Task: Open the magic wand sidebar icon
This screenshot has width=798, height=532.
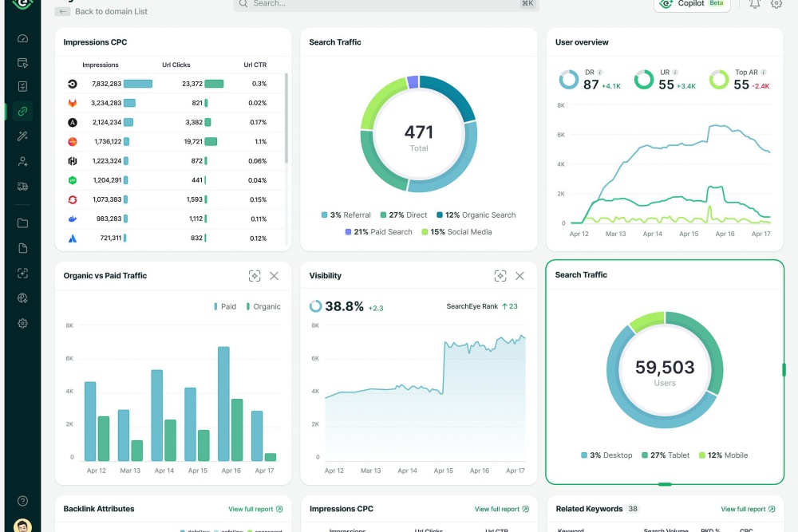Action: (22, 136)
